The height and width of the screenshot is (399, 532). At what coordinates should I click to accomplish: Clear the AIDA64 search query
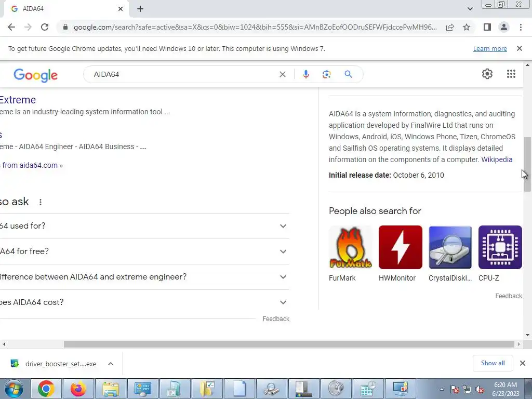click(x=282, y=74)
